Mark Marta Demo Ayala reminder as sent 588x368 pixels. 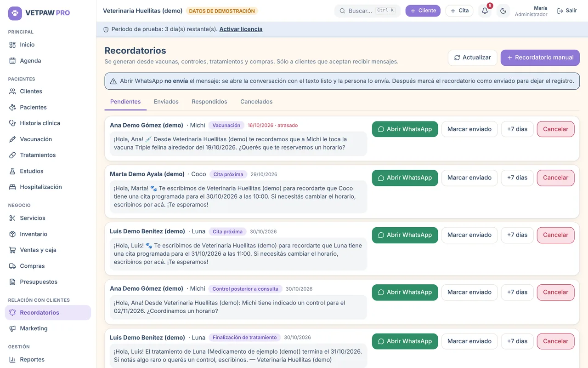[x=469, y=178]
